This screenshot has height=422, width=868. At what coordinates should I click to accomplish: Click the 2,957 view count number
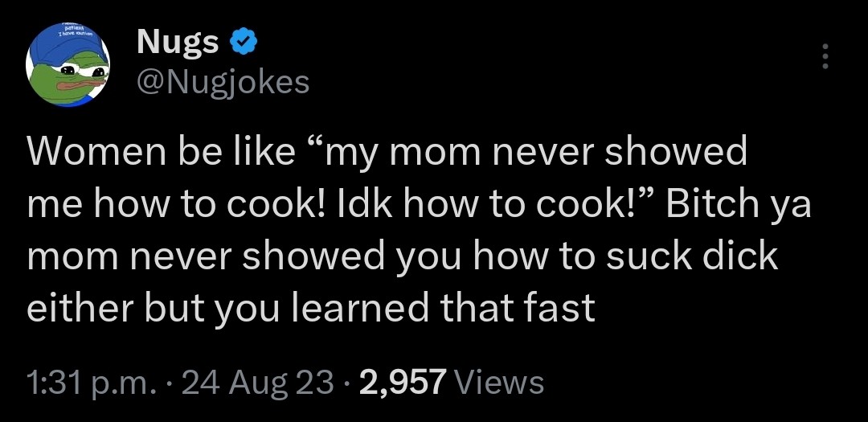[402, 382]
